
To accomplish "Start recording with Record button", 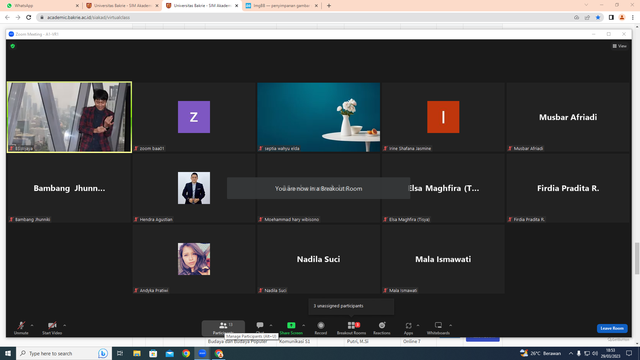I will 321,328.
